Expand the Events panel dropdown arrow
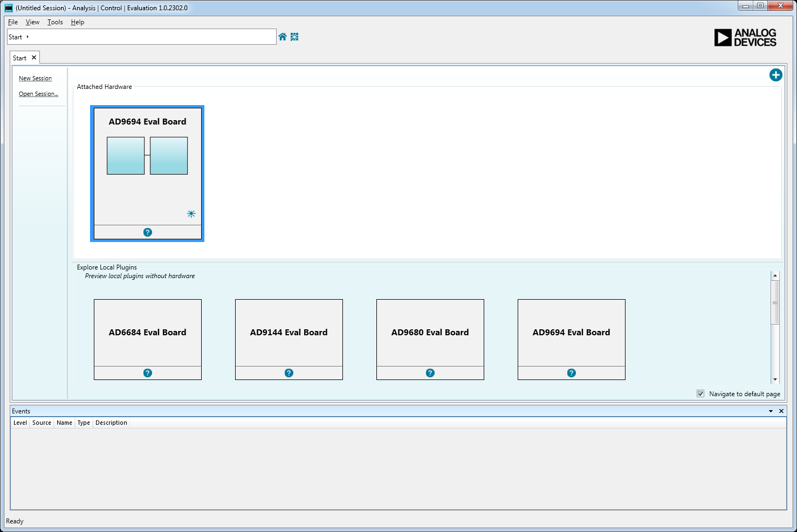Image resolution: width=797 pixels, height=532 pixels. tap(771, 411)
